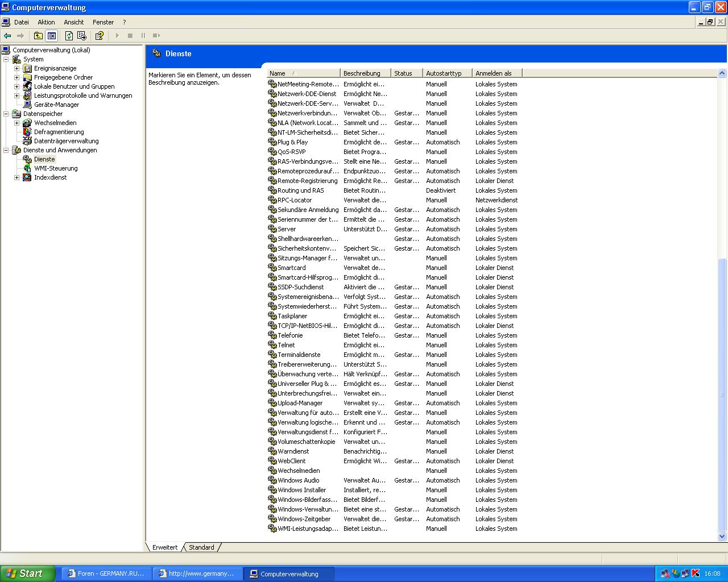728x582 pixels.
Task: Toggle the console tree show/hide button
Action: tap(52, 36)
